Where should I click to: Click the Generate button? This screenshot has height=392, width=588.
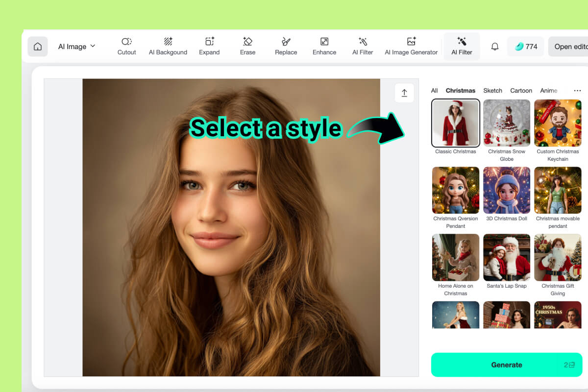[507, 365]
